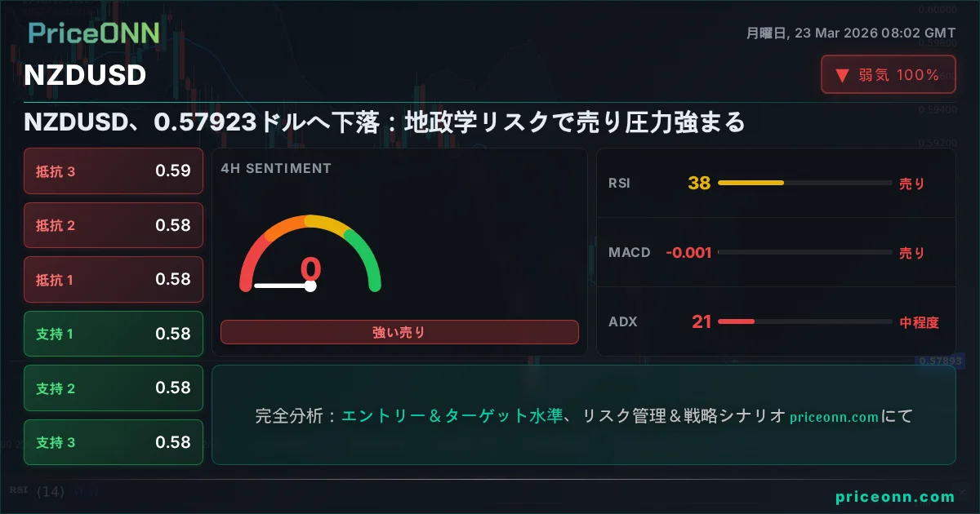Click the headline about NZDUSD falling
Viewport: 980px width, 514px height.
click(x=385, y=122)
